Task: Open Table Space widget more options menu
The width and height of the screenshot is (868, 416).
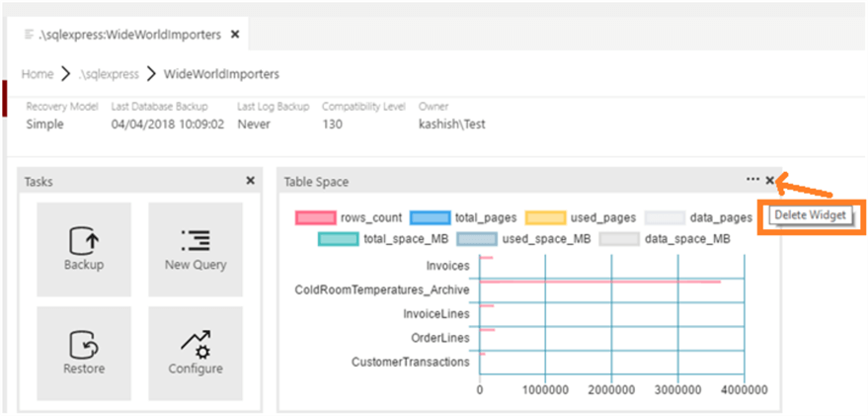Action: click(x=752, y=180)
